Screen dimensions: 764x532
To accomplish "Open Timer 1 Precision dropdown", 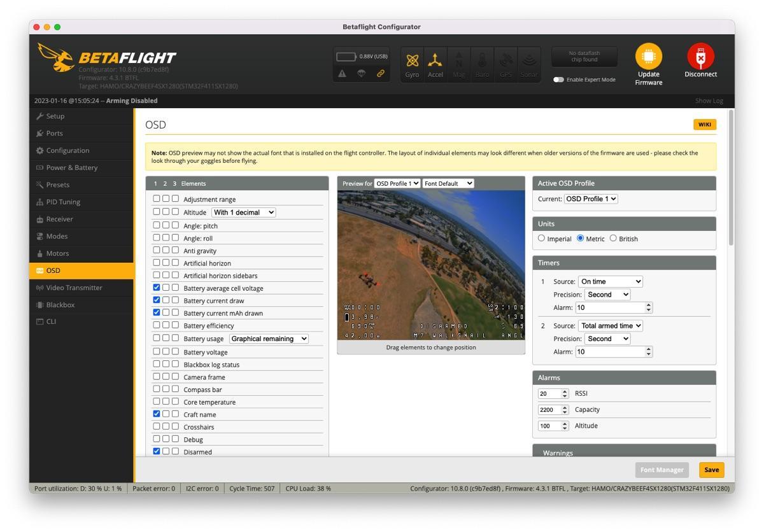I will coord(607,295).
